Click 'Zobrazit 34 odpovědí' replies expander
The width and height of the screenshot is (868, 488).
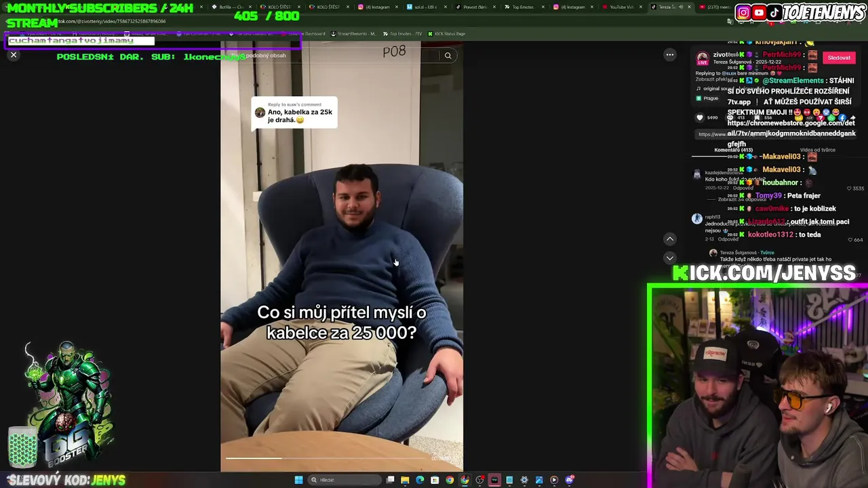pyautogui.click(x=742, y=199)
